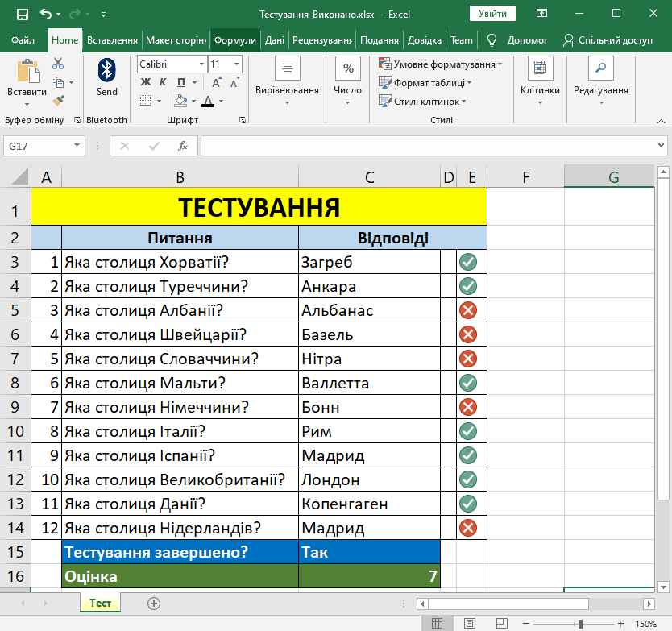
Task: Toggle italic formatting (К)
Action: (x=164, y=82)
